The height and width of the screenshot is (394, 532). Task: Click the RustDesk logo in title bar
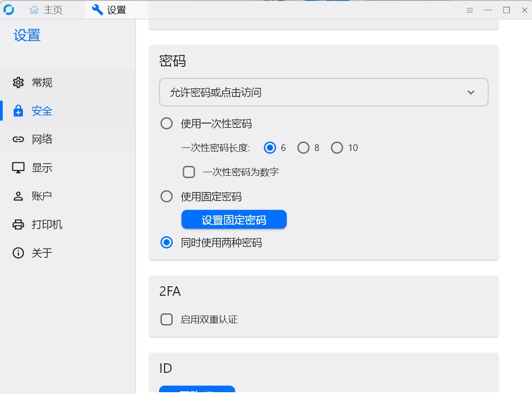coord(9,9)
